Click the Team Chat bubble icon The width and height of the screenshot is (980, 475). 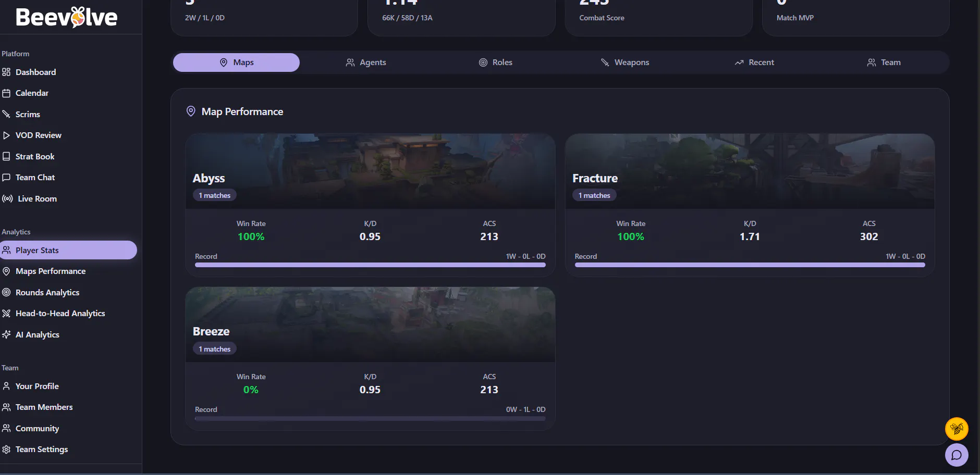coord(6,178)
